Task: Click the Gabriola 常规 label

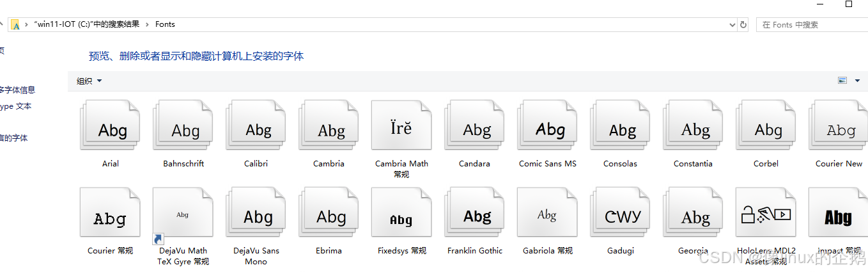Action: (x=548, y=250)
